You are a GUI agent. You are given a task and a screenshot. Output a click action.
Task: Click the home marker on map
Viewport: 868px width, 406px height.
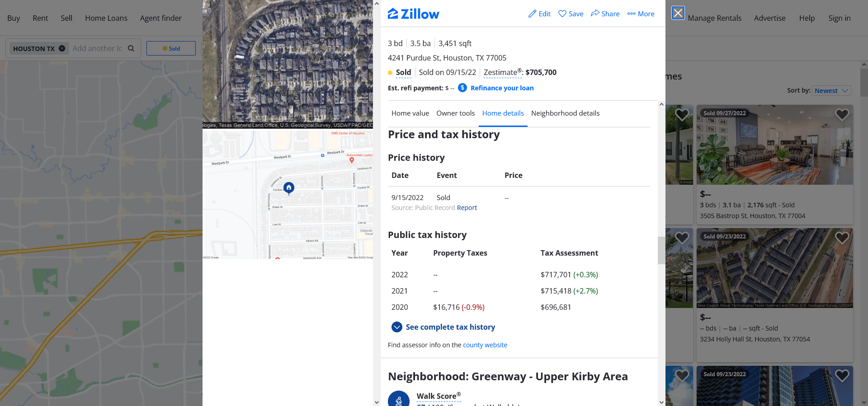point(289,187)
